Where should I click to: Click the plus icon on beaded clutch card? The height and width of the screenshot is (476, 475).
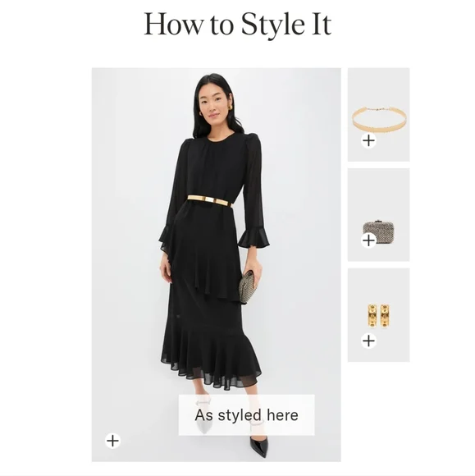(369, 240)
